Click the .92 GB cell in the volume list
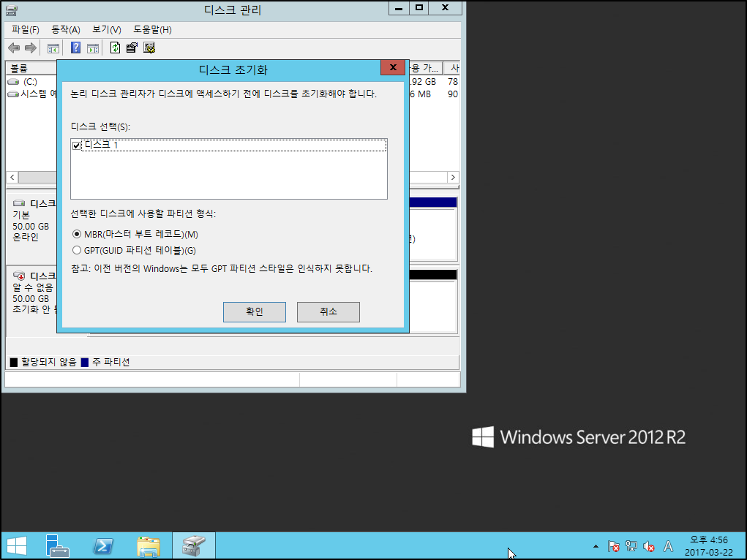 [x=424, y=82]
